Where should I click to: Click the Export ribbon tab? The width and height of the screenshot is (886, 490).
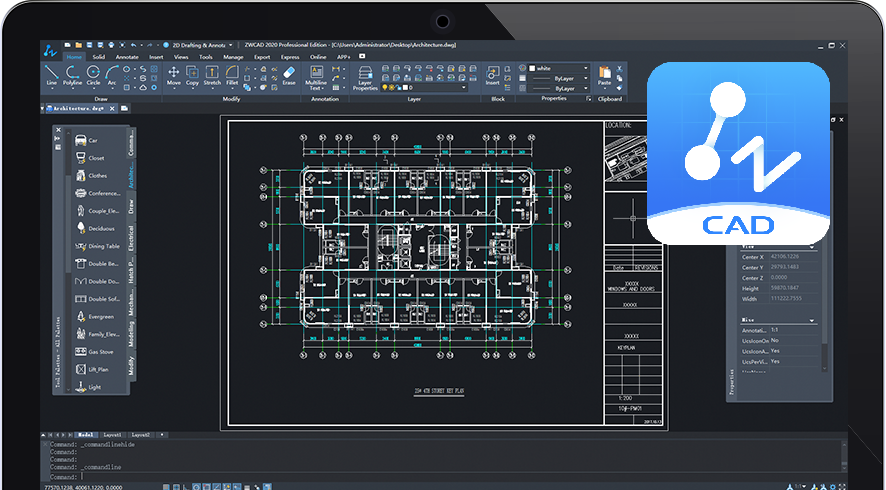(x=262, y=57)
